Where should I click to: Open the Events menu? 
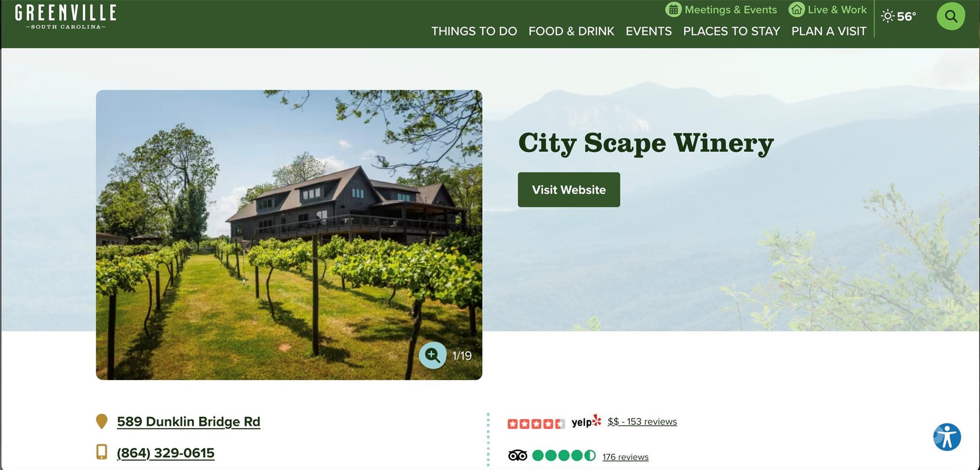(648, 31)
